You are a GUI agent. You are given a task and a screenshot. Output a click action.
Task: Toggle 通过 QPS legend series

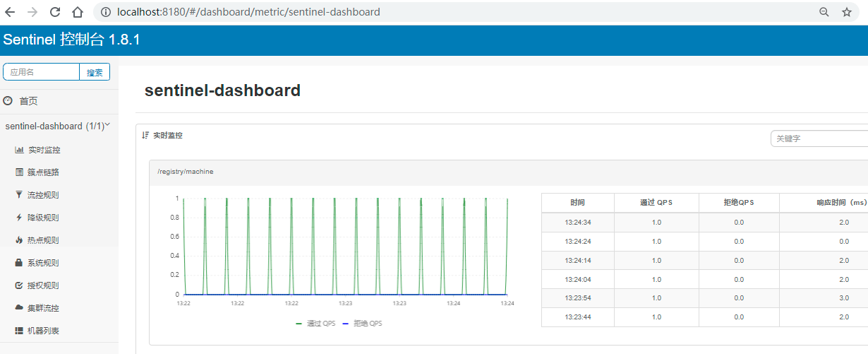[x=314, y=323]
